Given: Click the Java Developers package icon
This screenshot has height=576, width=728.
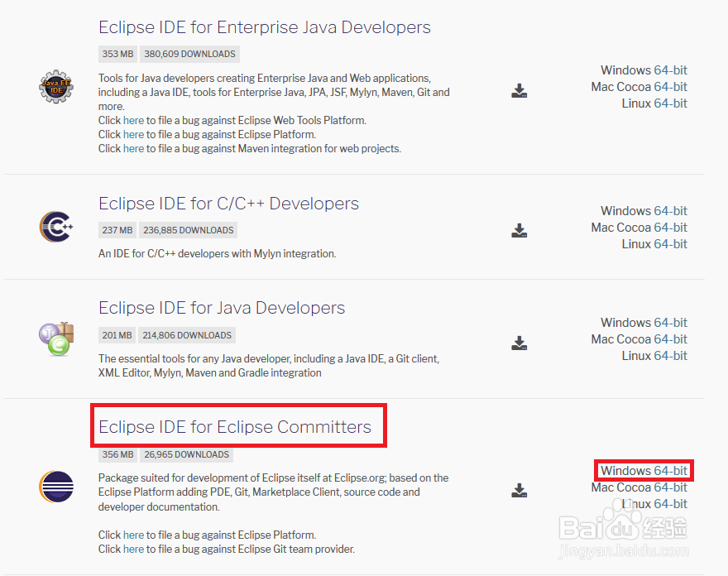Looking at the screenshot, I should coord(55,339).
